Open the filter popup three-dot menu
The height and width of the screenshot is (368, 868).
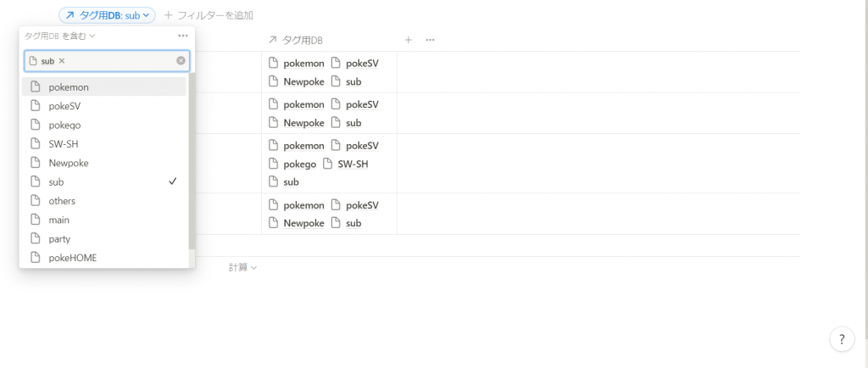(x=183, y=36)
